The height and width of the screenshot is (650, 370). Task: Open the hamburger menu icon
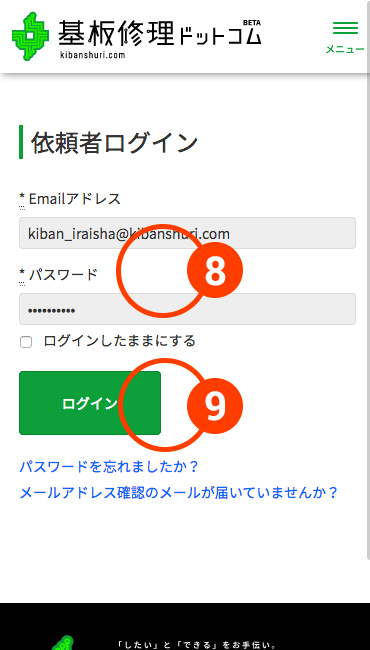345,28
